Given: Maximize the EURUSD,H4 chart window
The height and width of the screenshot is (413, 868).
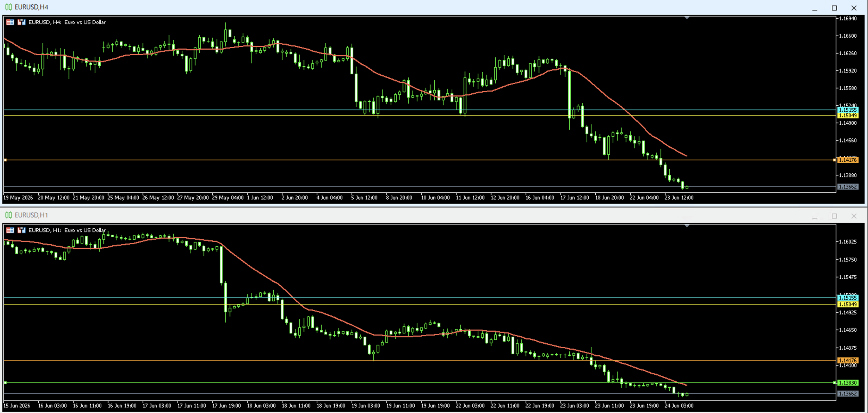Looking at the screenshot, I should 834,8.
